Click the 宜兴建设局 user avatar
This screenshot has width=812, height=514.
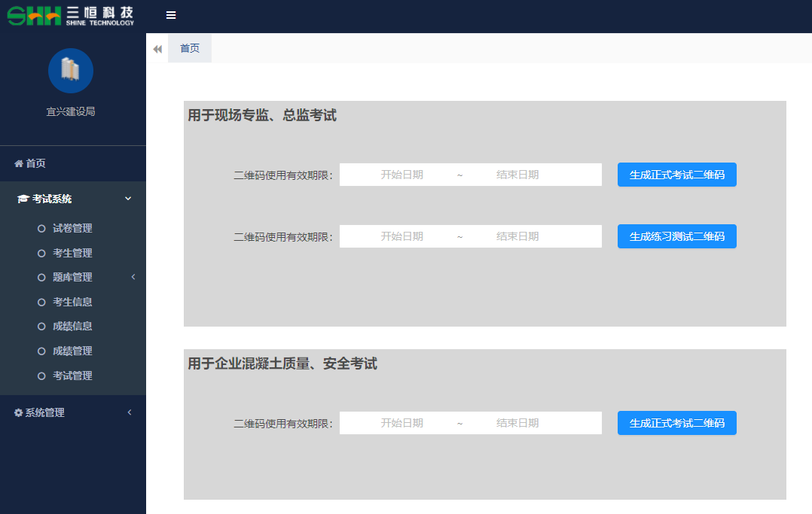tap(71, 71)
